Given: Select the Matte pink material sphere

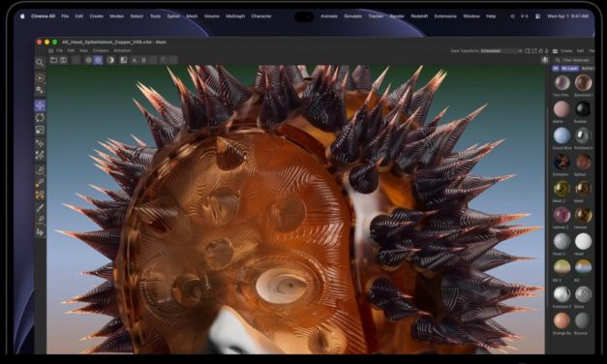Looking at the screenshot, I should tap(561, 109).
